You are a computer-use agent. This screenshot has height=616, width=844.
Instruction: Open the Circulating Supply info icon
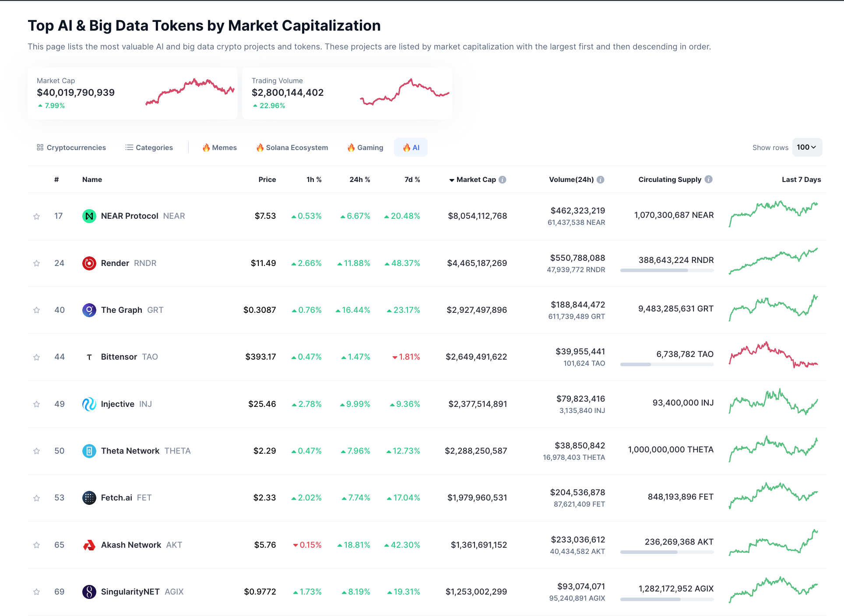pos(709,179)
